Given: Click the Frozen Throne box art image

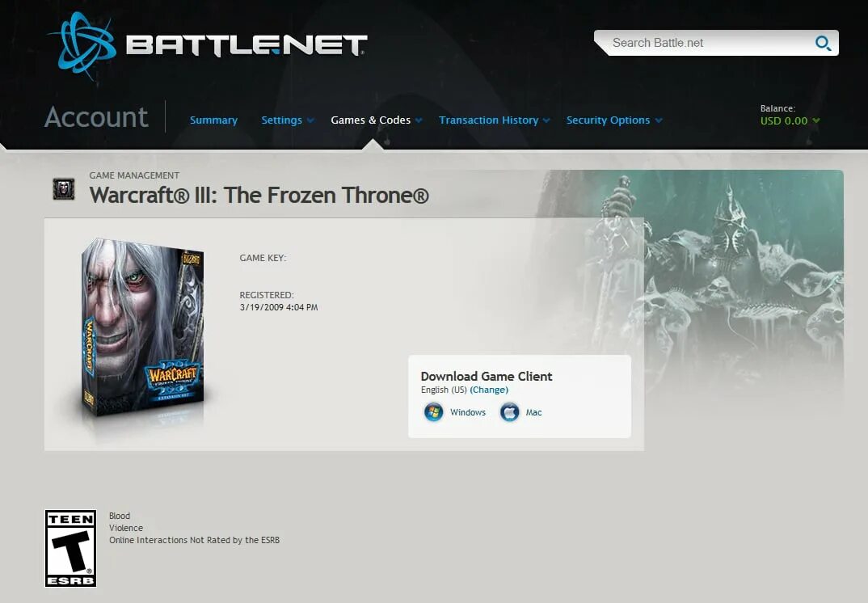Looking at the screenshot, I should 143,328.
